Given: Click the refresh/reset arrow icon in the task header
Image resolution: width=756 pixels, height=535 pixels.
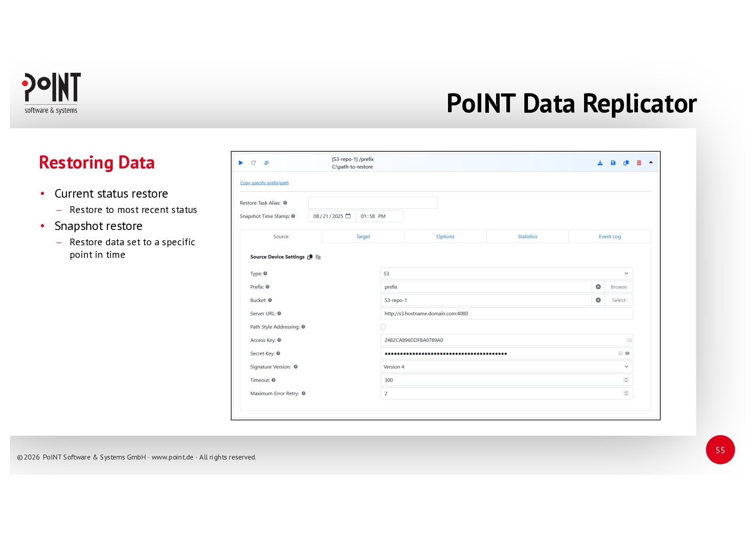Looking at the screenshot, I should click(x=254, y=163).
